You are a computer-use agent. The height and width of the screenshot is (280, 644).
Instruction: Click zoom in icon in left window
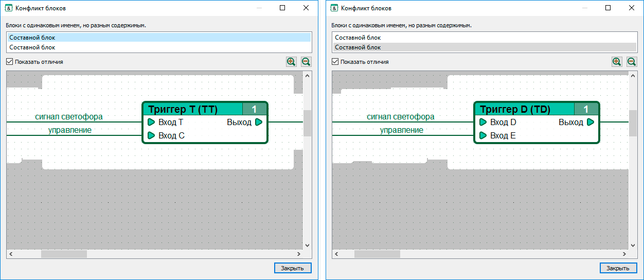291,62
